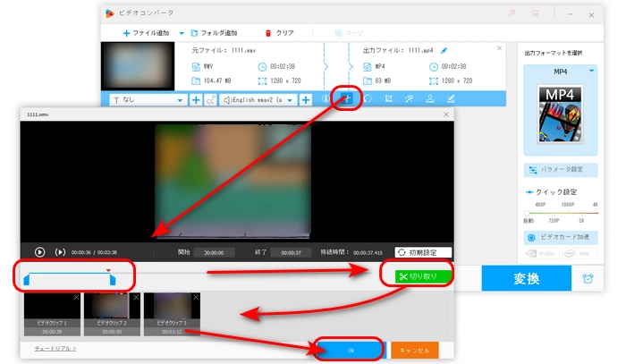This screenshot has height=364, width=626.
Task: Delete ビデオクリップ 2 using its X
Action: (136, 297)
